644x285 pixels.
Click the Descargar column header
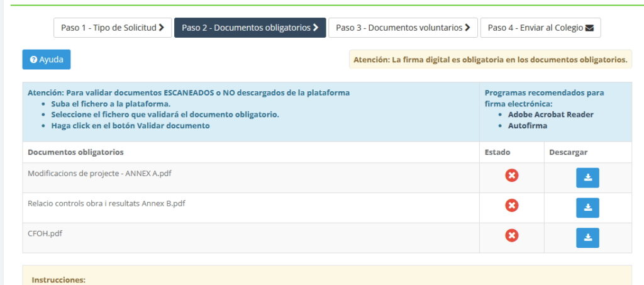(x=568, y=152)
